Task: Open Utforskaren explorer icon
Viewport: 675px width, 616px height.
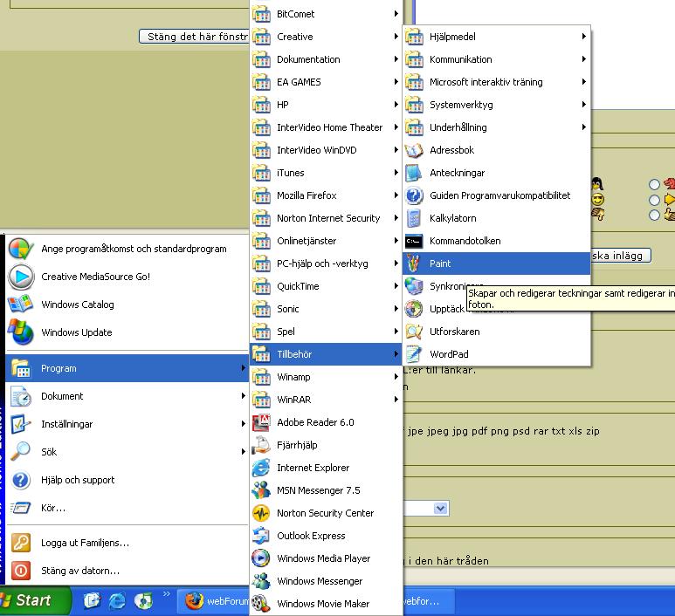Action: point(414,332)
